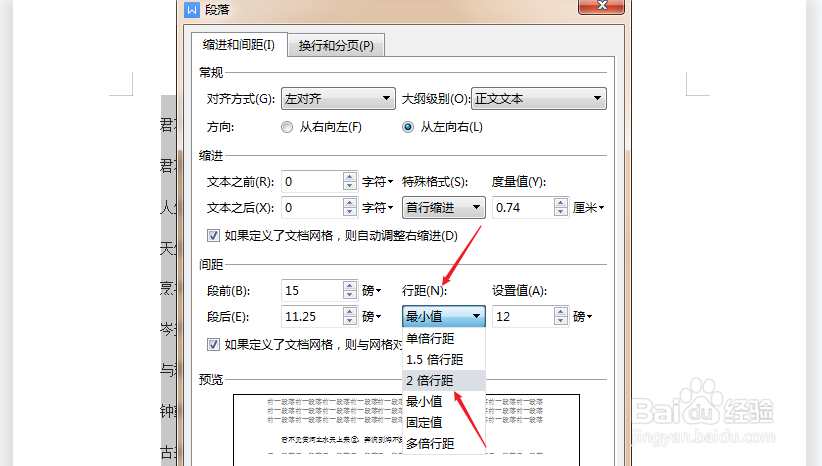Open the 磅 unit menu for 段前
Viewport: 822px width, 466px height.
coord(372,291)
